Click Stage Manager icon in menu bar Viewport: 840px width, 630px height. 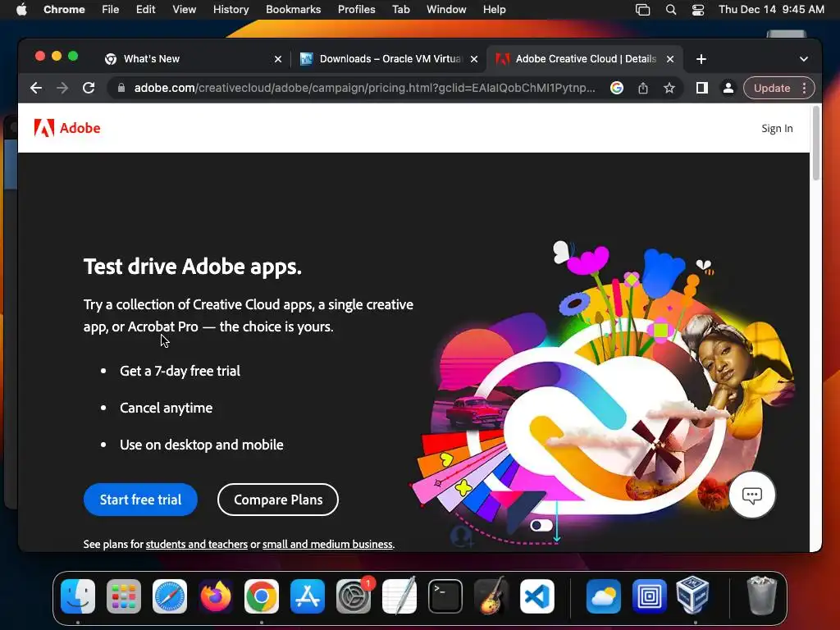(x=642, y=10)
